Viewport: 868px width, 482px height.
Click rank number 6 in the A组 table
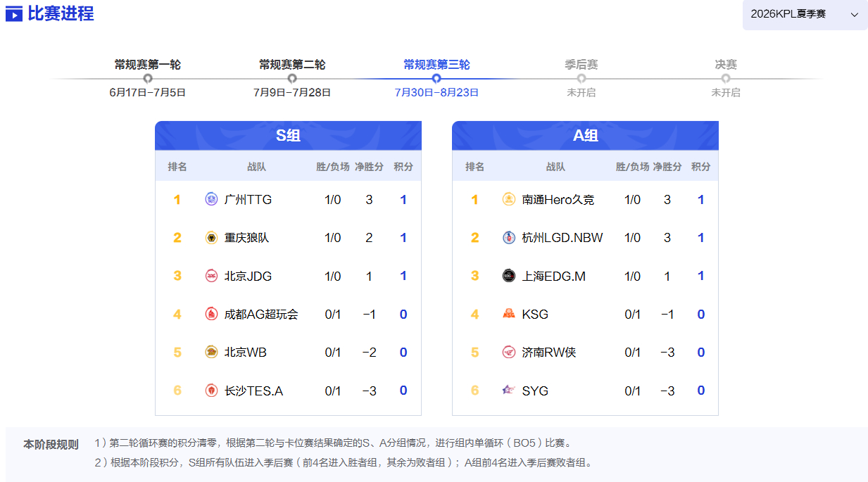[475, 391]
